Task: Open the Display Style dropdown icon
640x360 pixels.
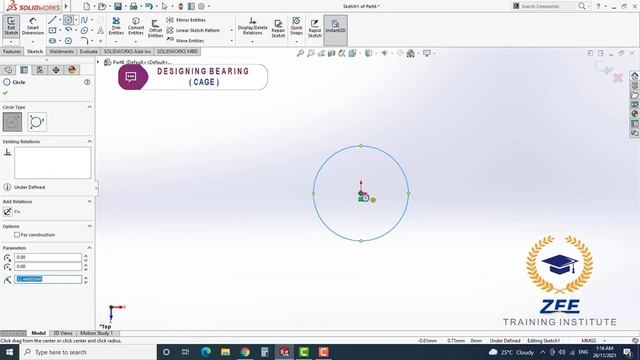Action: coord(369,53)
